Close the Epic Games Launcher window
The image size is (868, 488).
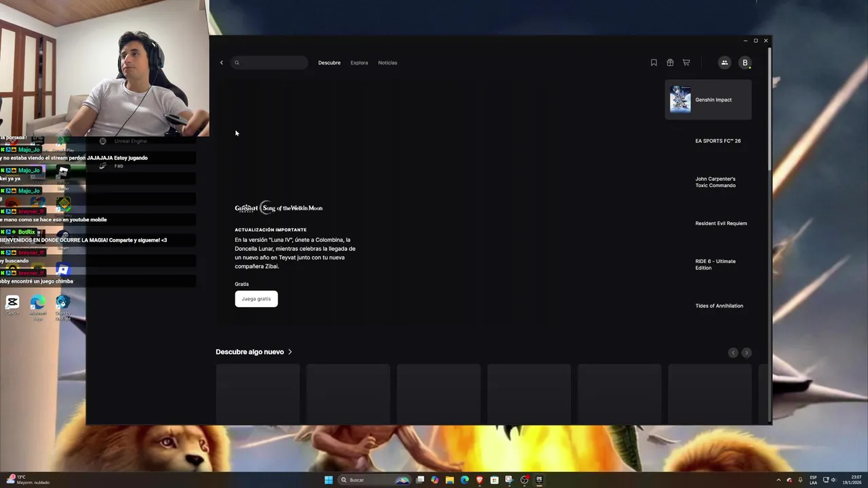pyautogui.click(x=766, y=41)
